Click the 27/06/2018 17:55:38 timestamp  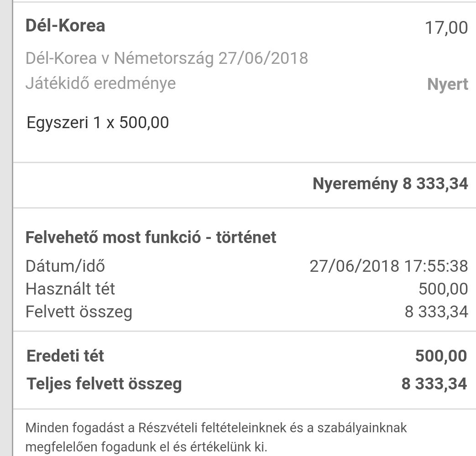[x=388, y=266]
